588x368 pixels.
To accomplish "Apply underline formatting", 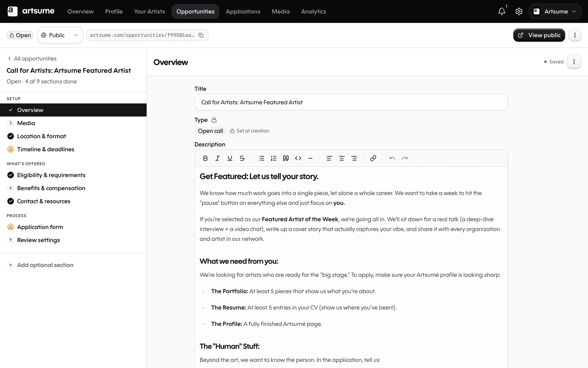I will pyautogui.click(x=230, y=158).
